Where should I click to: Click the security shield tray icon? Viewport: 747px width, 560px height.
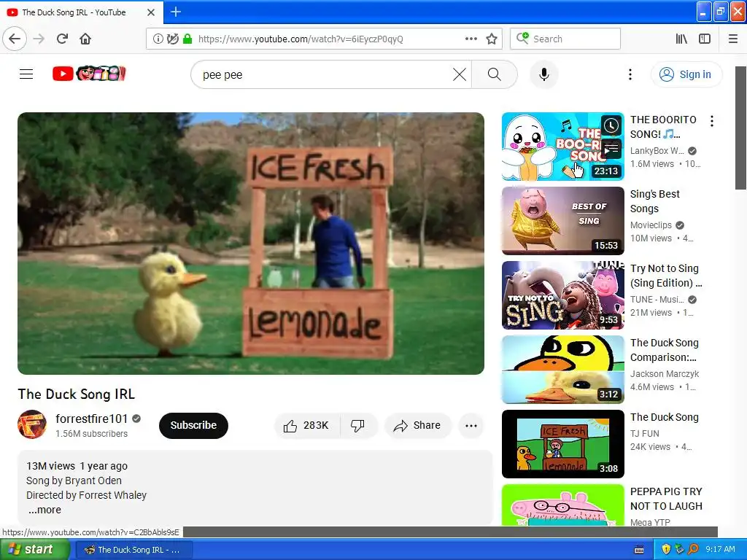click(666, 550)
